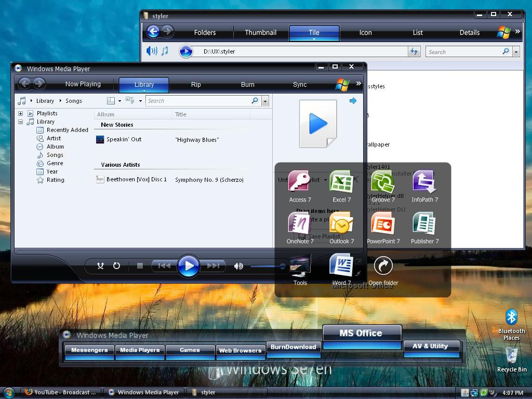Image resolution: width=532 pixels, height=399 pixels.
Task: Click speaker icon in styler toolbar
Action: click(x=152, y=51)
